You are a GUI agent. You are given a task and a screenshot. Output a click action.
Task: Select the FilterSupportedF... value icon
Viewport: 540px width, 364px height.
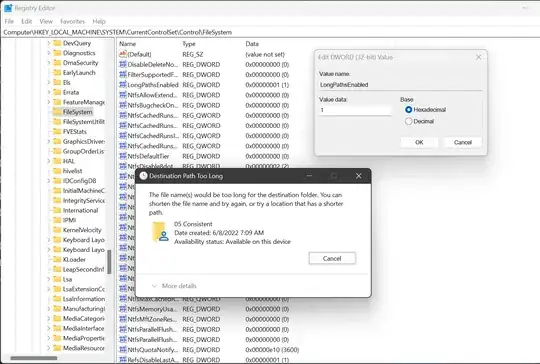click(123, 74)
